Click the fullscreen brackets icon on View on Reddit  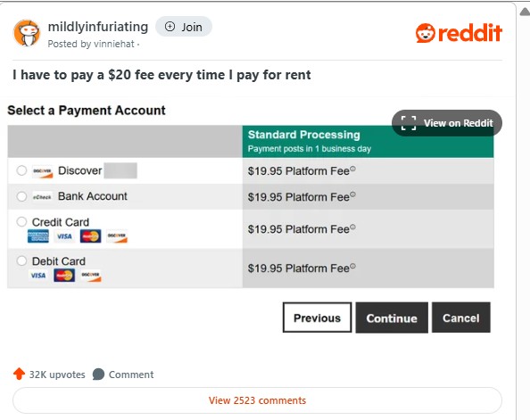tap(409, 123)
